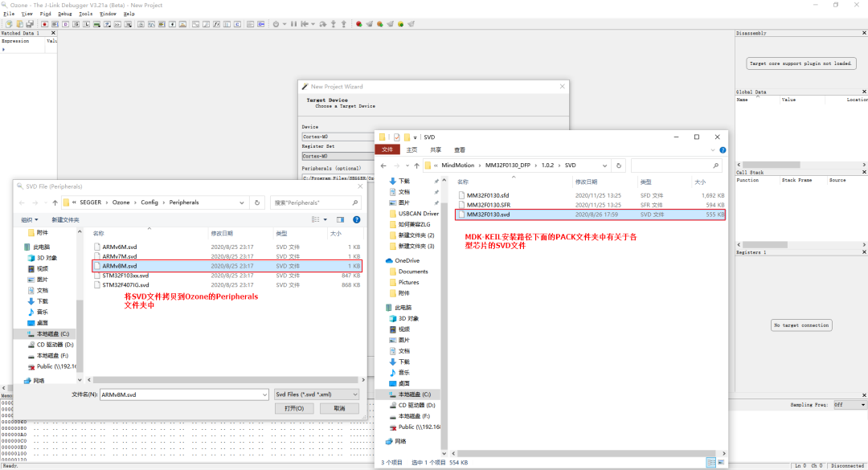
Task: Open the 组织 Organize dropdown
Action: tap(30, 220)
